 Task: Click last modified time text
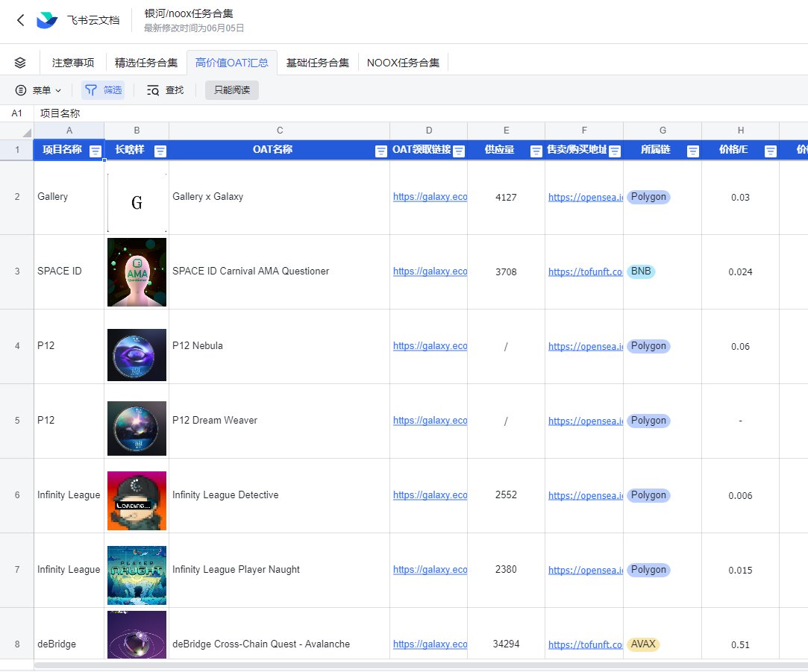194,28
